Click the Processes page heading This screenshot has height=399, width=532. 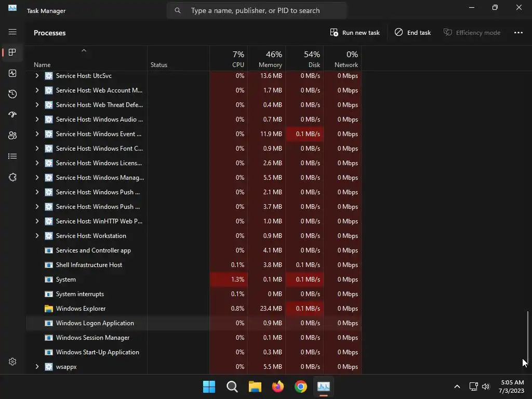pyautogui.click(x=49, y=33)
